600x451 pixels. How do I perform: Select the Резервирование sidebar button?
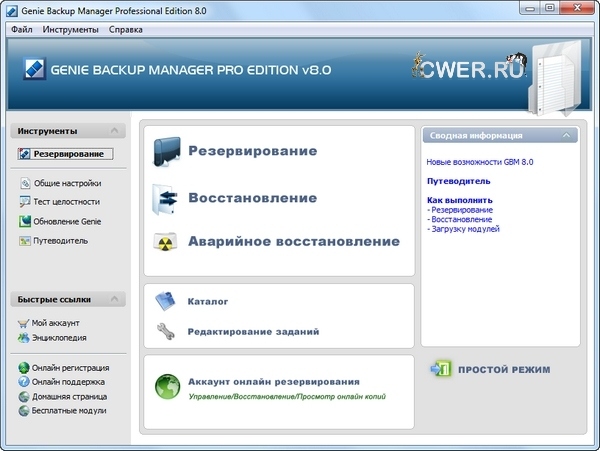click(66, 154)
